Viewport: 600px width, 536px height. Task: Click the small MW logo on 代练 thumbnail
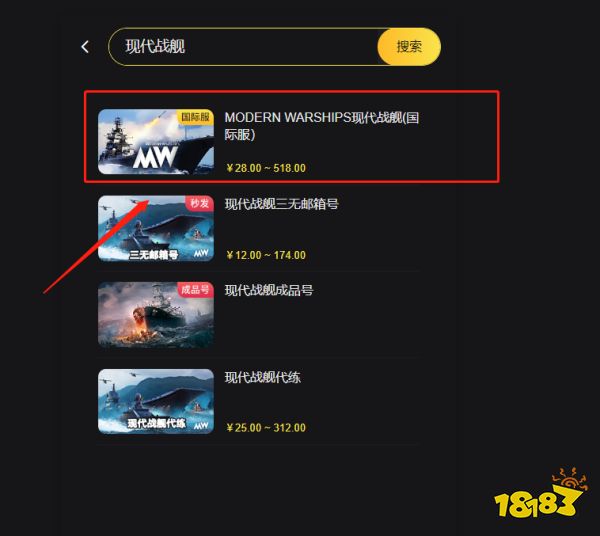coord(201,425)
